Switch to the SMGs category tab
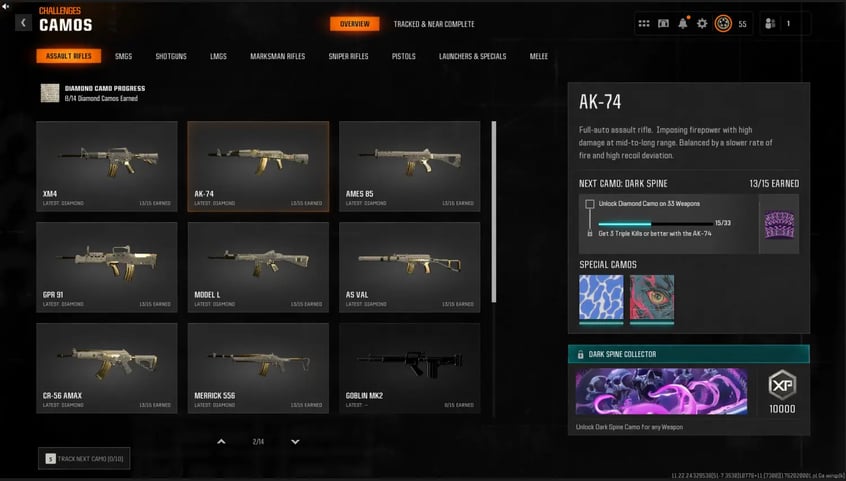 [123, 56]
